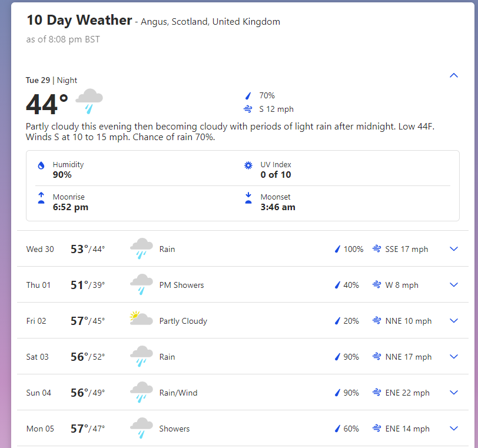This screenshot has height=448, width=478.
Task: Collapse the Tue 29 Night details
Action: [453, 75]
